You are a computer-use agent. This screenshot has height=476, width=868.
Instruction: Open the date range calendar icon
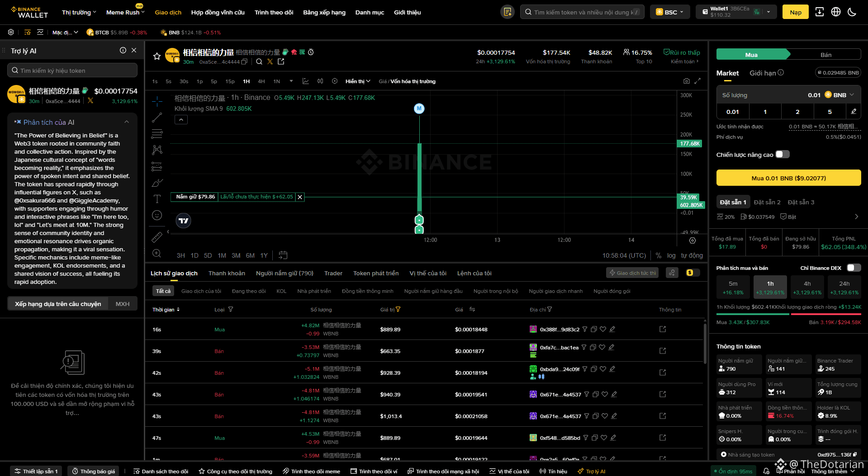(x=283, y=255)
